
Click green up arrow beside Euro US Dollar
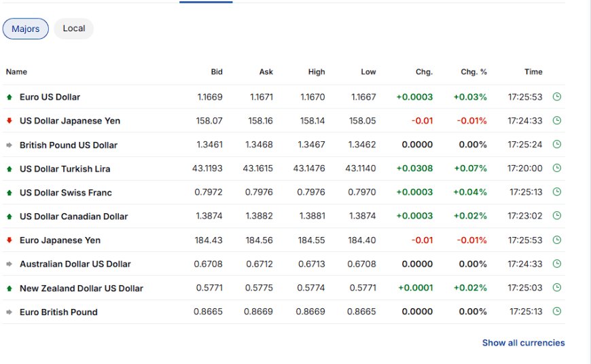[x=10, y=97]
